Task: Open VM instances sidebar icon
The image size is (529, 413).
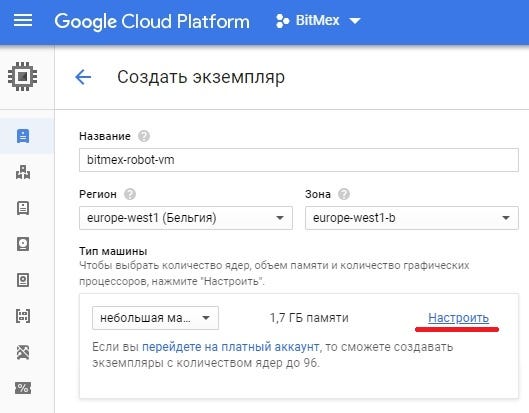Action: coord(23,136)
